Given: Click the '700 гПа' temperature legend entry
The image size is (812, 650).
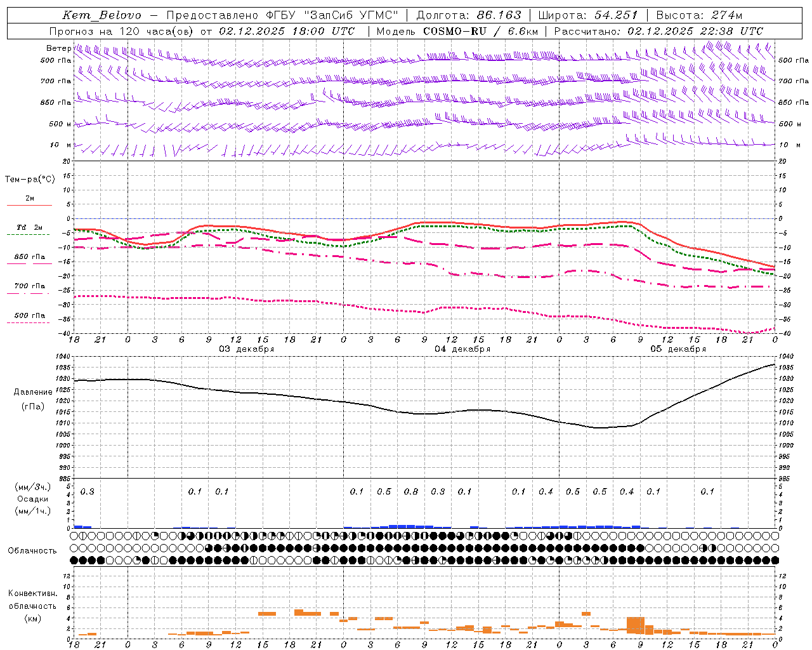Looking at the screenshot, I should [x=30, y=286].
